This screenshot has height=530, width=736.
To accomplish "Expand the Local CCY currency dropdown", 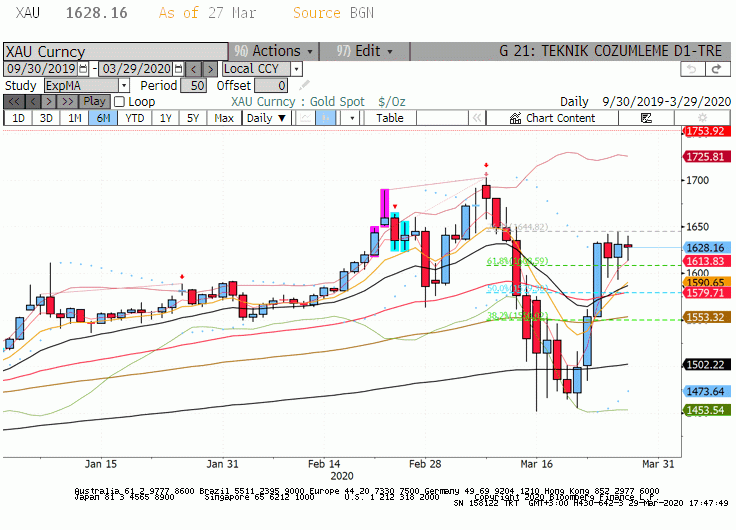I will coord(296,69).
